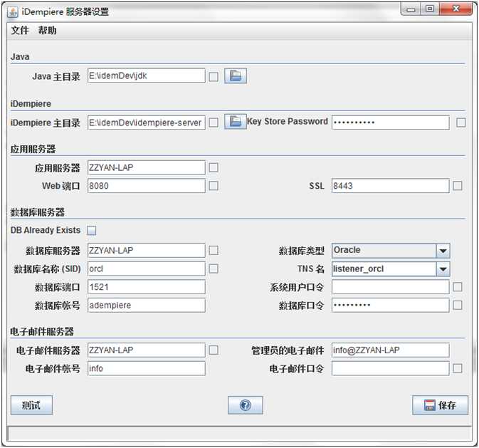Toggle checkbox beside 数据库名称 (SID) field

click(x=214, y=269)
